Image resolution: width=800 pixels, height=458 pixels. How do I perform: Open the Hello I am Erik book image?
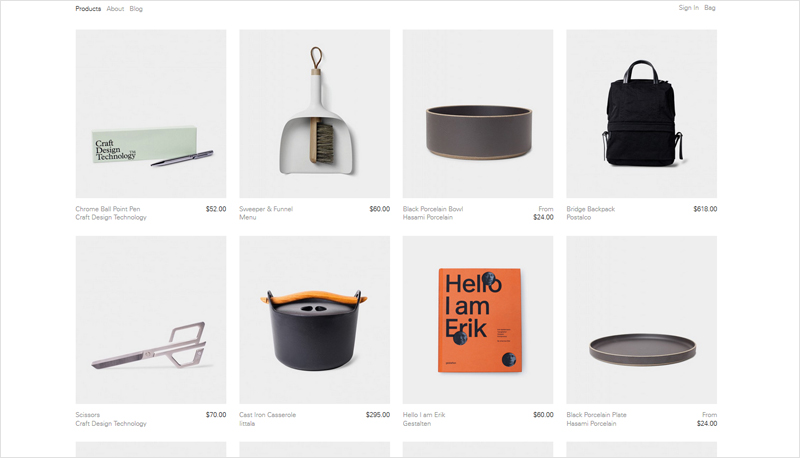478,320
